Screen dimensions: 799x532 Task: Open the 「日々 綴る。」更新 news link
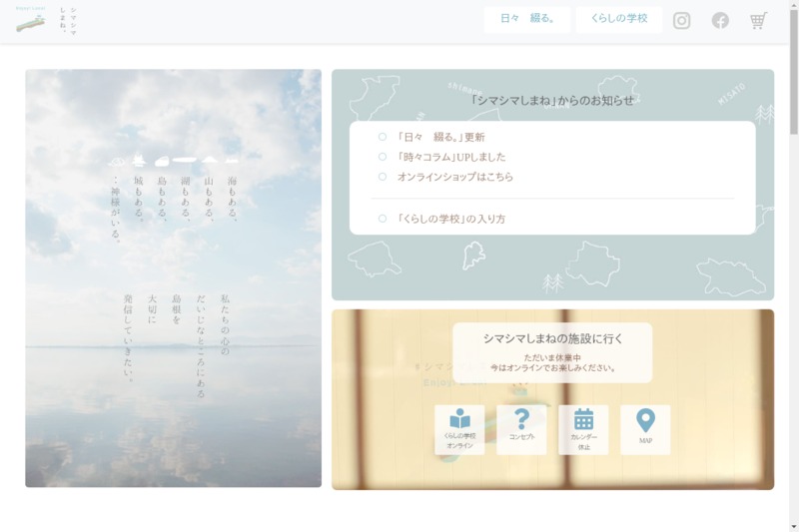tap(440, 137)
